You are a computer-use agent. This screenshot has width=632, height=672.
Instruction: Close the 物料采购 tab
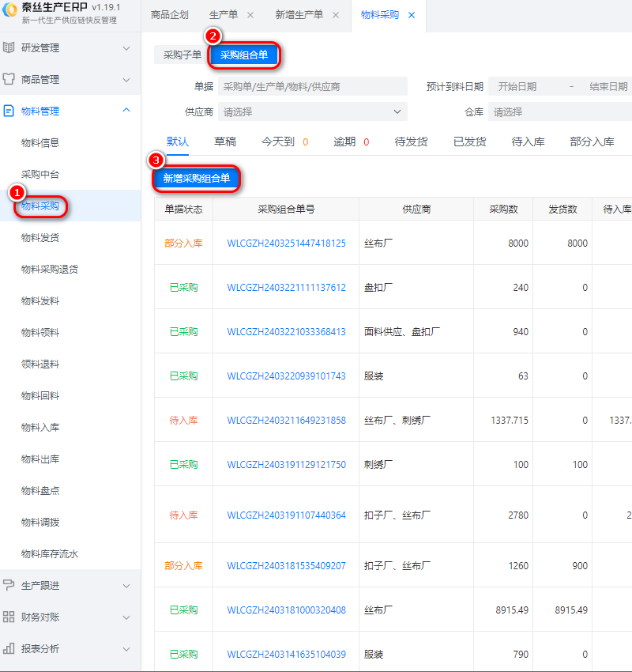(x=411, y=15)
